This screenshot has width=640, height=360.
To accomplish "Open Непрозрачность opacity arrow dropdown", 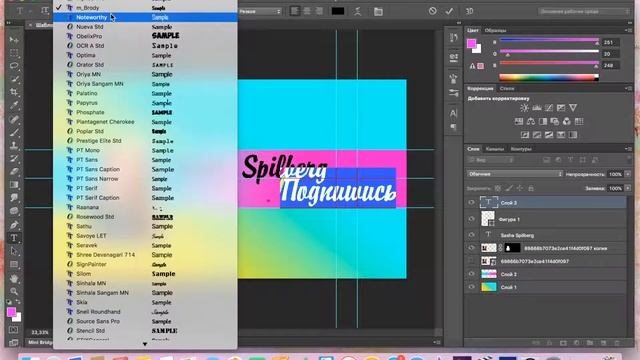I will tap(628, 174).
